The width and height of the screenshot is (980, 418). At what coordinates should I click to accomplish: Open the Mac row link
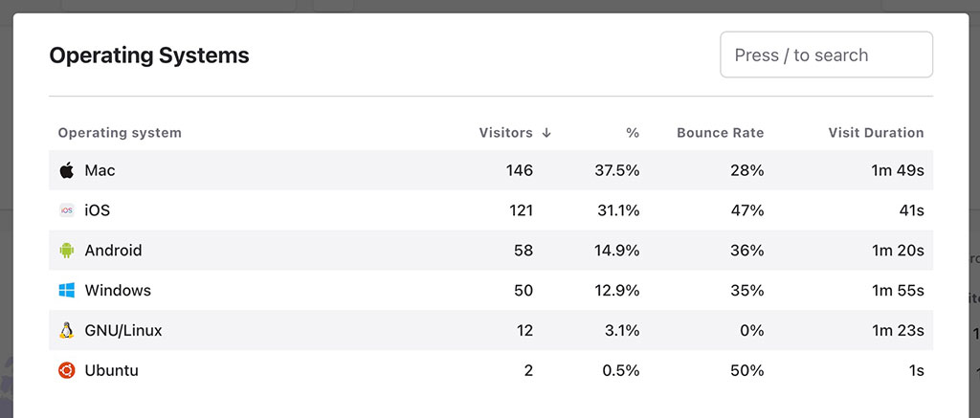100,170
